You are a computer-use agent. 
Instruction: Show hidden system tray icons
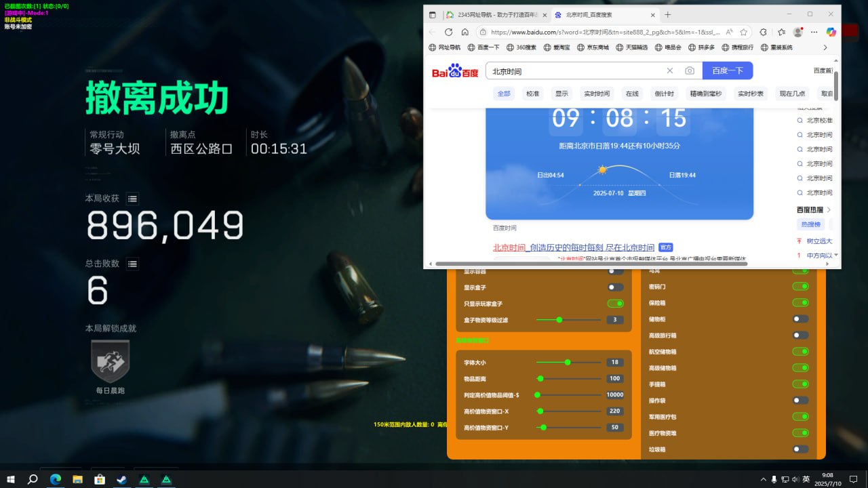tap(764, 479)
